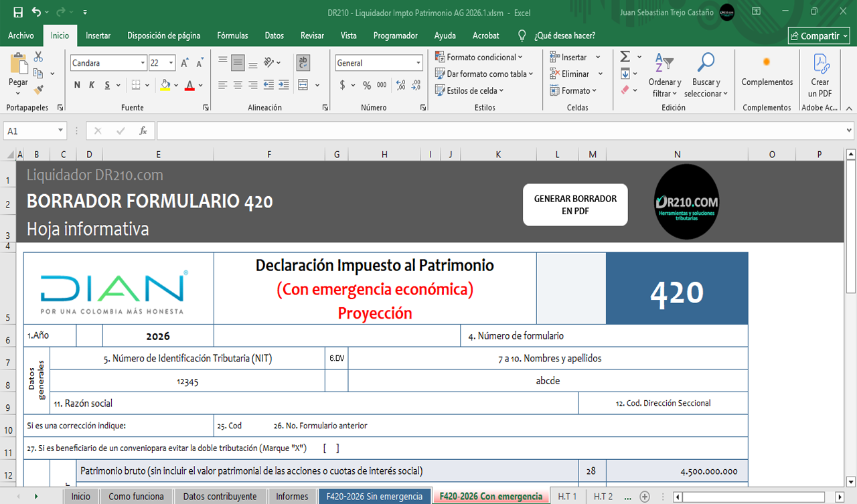
Task: Click the percent style icon
Action: coord(367,85)
